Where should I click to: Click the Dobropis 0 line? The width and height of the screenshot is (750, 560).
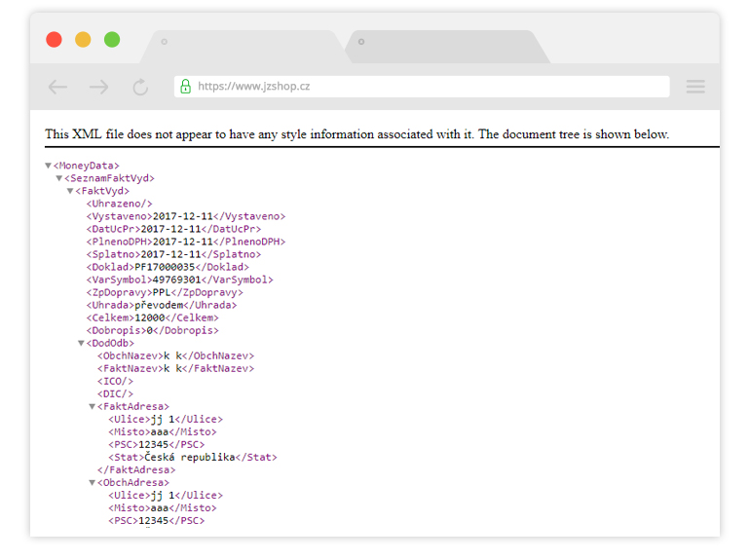pos(153,330)
